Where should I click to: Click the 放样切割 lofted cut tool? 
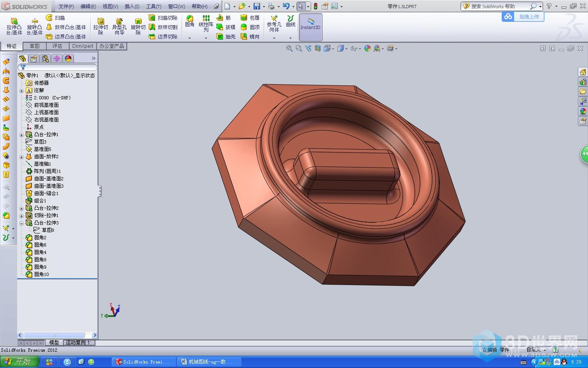[x=163, y=27]
